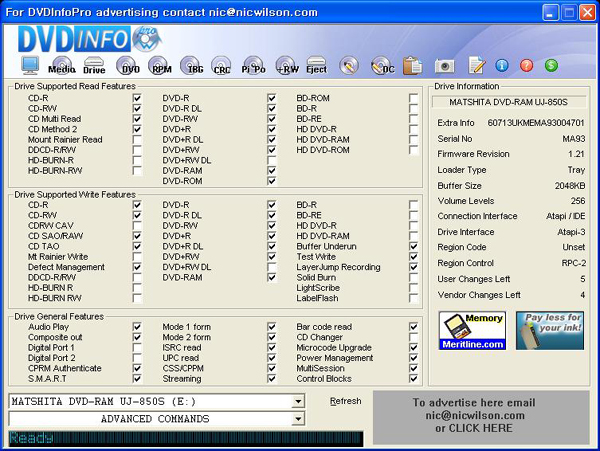This screenshot has height=451, width=600.
Task: Close the DVDInfoPro window
Action: coord(587,13)
